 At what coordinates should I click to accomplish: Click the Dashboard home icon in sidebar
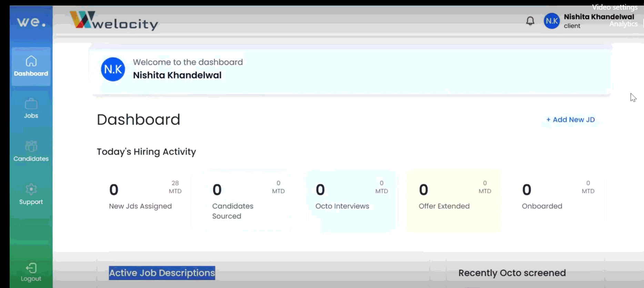(31, 61)
